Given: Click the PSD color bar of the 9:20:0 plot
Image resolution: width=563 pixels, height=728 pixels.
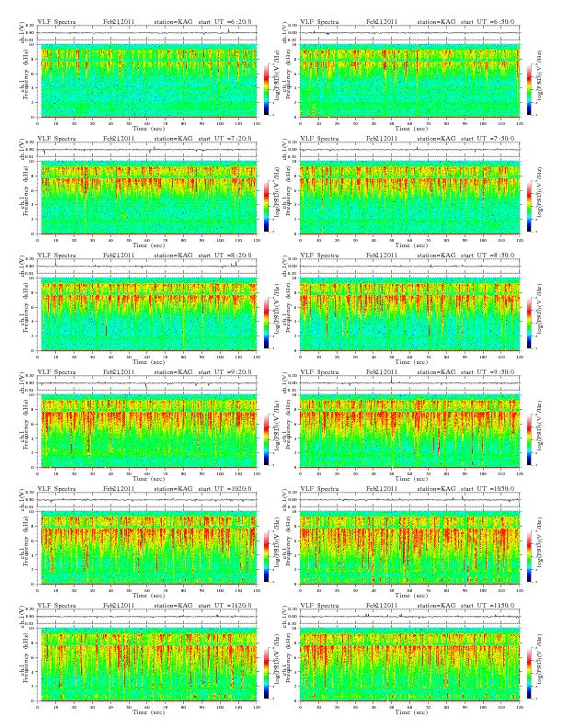Looking at the screenshot, I should click(266, 439).
